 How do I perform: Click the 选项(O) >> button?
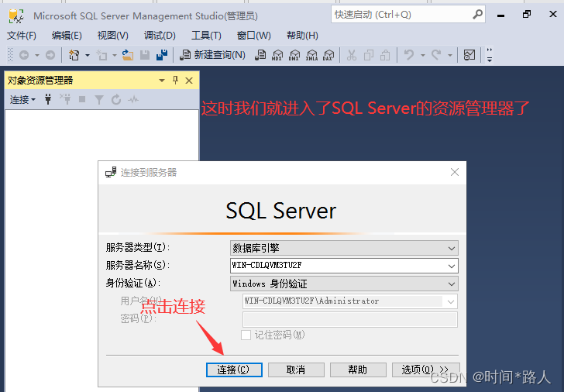425,370
